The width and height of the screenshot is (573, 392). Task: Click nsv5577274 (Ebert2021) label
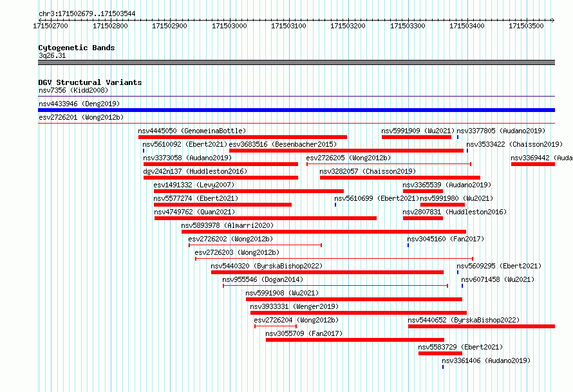(x=196, y=198)
